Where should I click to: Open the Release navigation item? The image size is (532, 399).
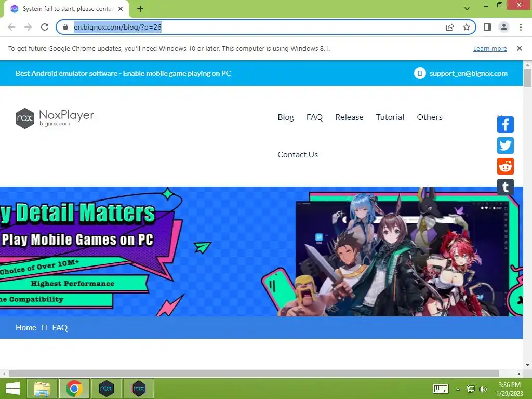(x=349, y=117)
